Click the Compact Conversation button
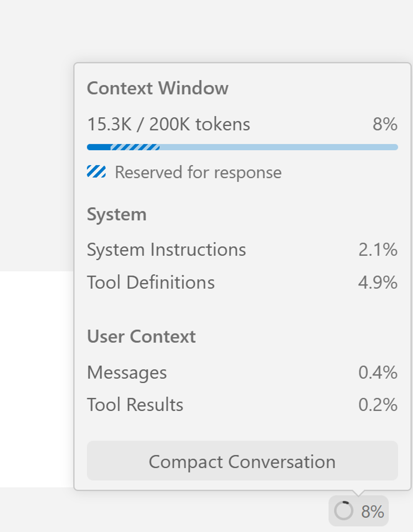Image resolution: width=413 pixels, height=532 pixels. click(242, 462)
